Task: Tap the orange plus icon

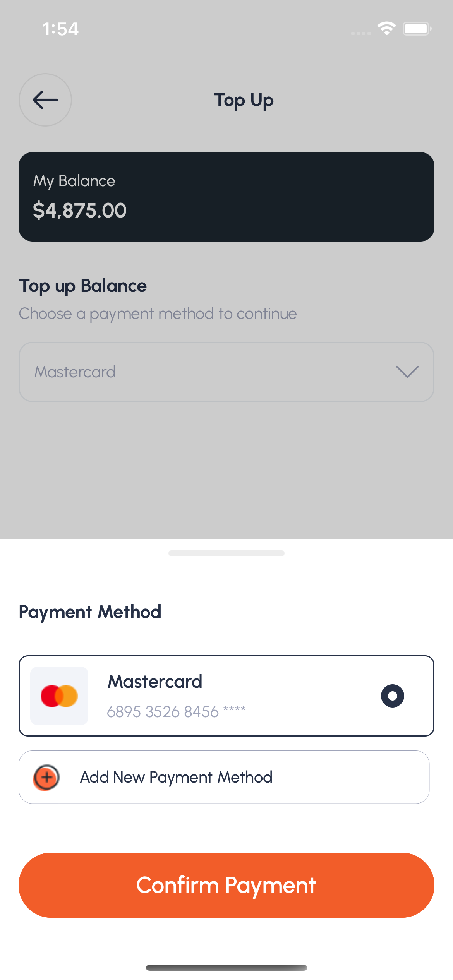Action: pyautogui.click(x=46, y=777)
